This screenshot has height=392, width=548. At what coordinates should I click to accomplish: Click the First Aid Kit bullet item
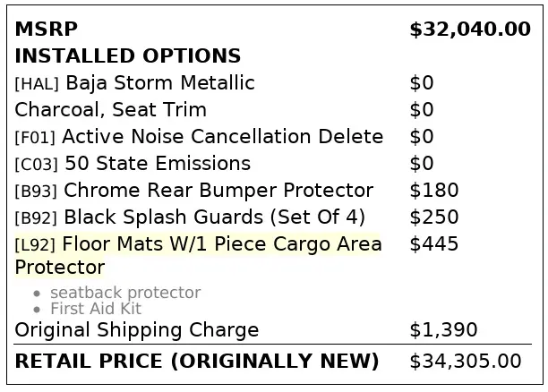96,309
